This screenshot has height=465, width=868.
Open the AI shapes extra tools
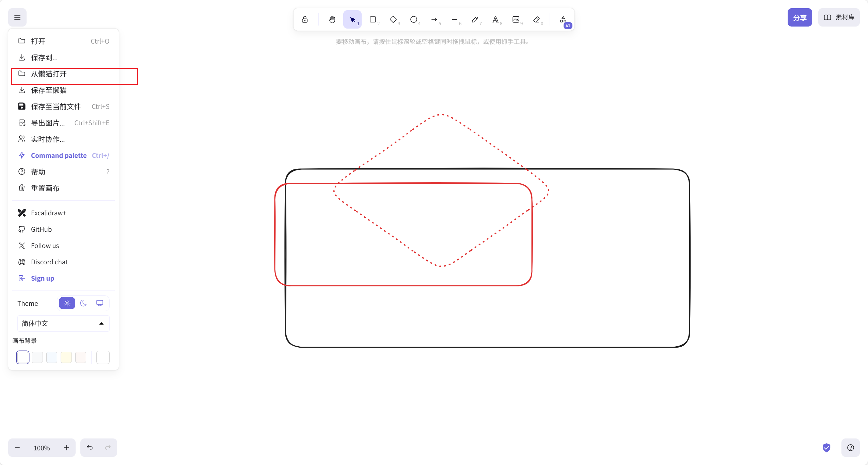pyautogui.click(x=564, y=19)
